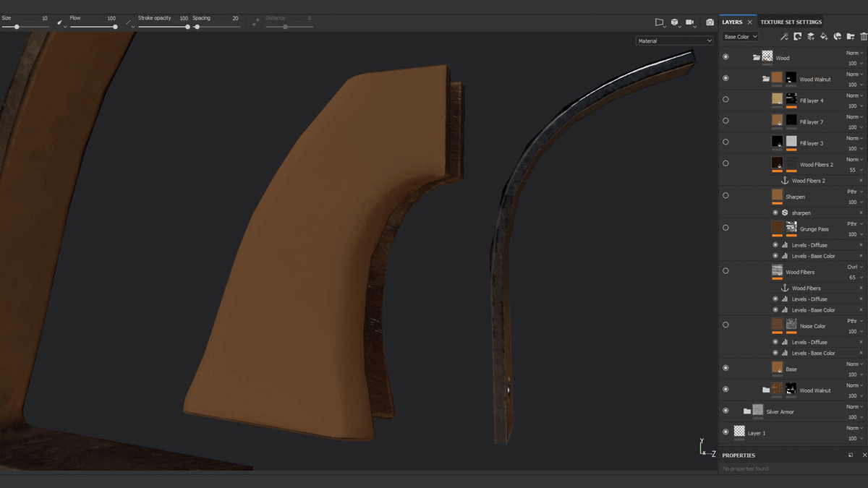This screenshot has height=488, width=868.
Task: Show the Fill layer 4 layer
Action: 726,100
